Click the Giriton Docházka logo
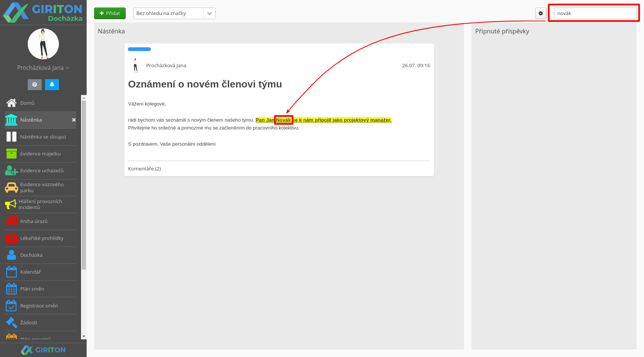Screen dimensions: 644x357 tap(43, 12)
